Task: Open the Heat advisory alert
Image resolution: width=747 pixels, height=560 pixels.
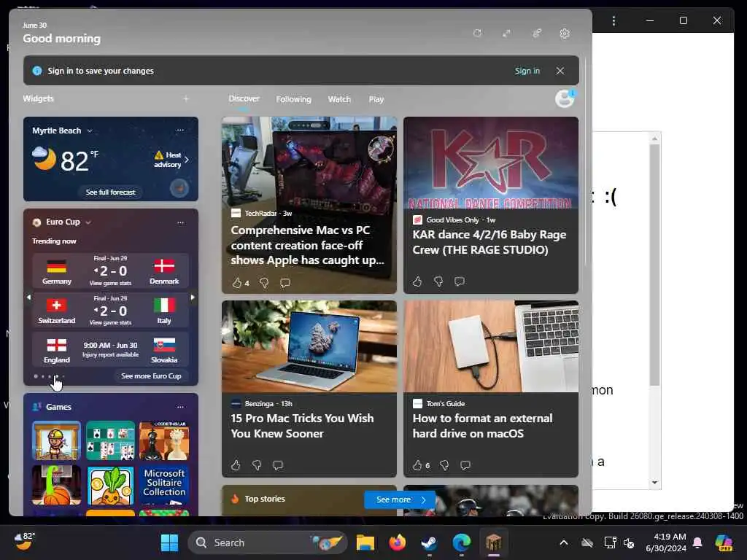Action: [x=168, y=160]
